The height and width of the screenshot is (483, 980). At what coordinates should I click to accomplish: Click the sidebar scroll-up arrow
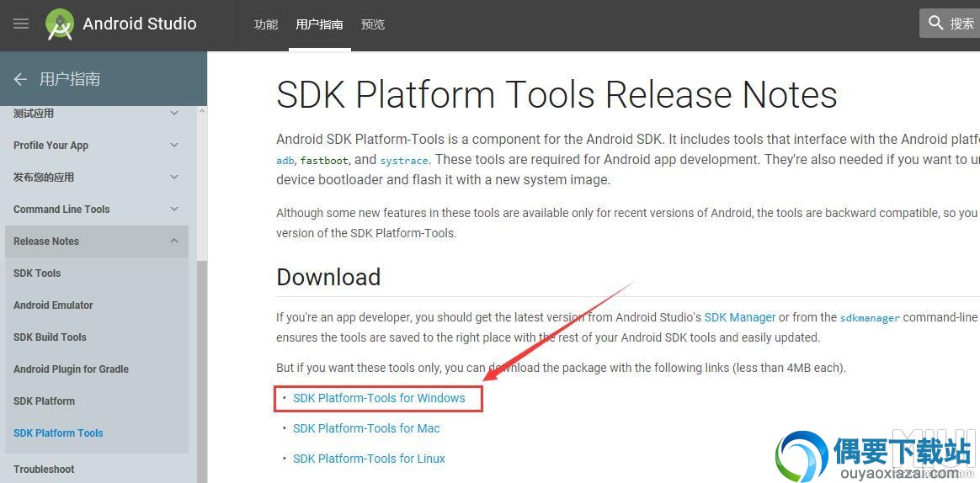(202, 112)
